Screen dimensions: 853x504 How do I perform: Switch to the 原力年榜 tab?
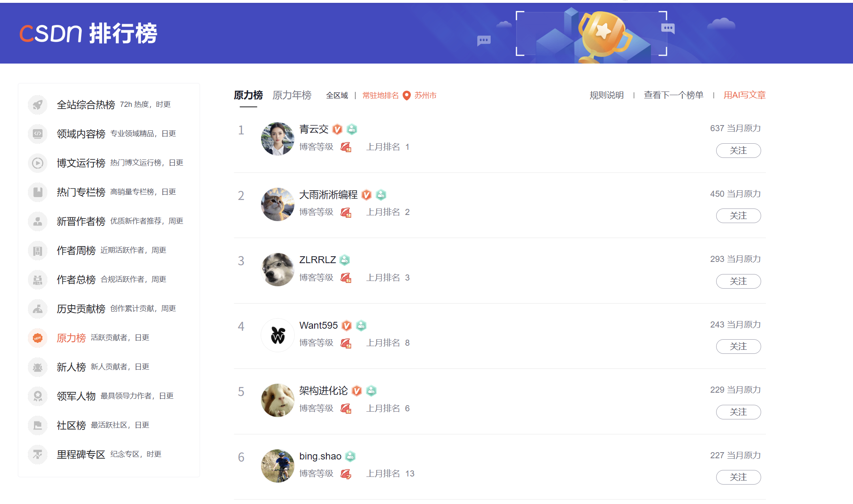coord(292,95)
